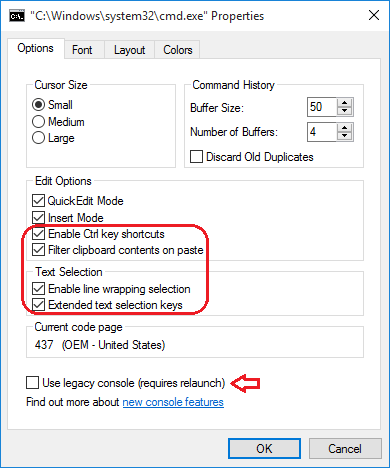Click the cmd.exe icon in title bar

[17, 16]
